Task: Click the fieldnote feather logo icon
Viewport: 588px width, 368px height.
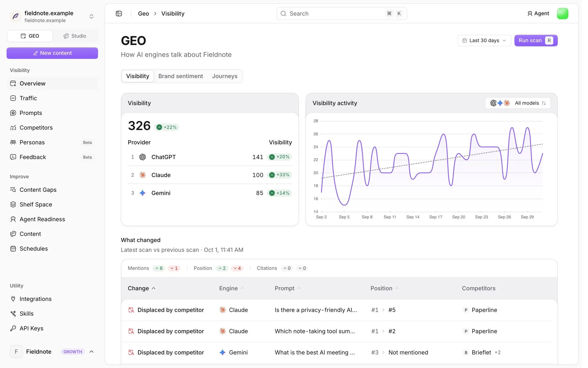Action: pos(15,16)
